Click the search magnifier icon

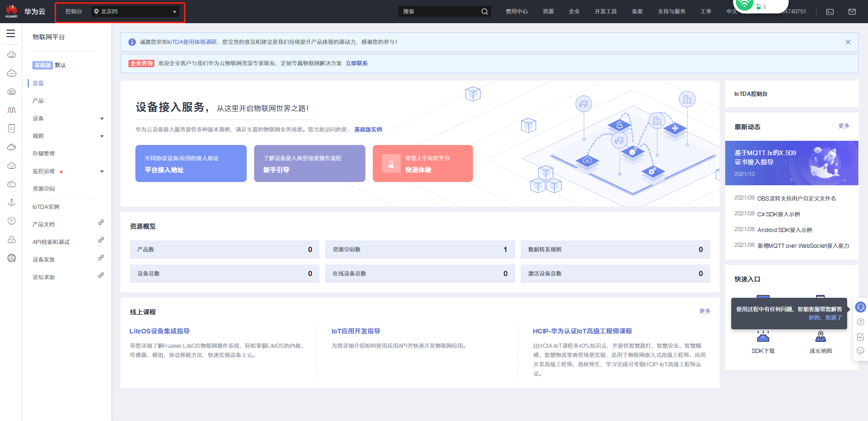[485, 12]
